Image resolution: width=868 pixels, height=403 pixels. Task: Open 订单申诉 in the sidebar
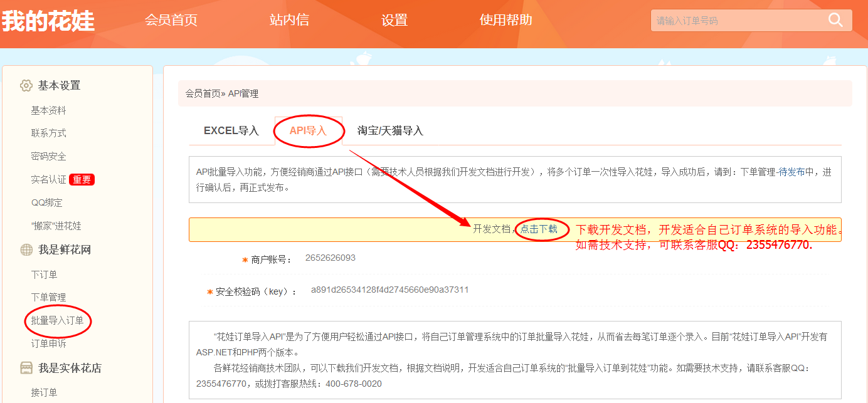pos(48,343)
